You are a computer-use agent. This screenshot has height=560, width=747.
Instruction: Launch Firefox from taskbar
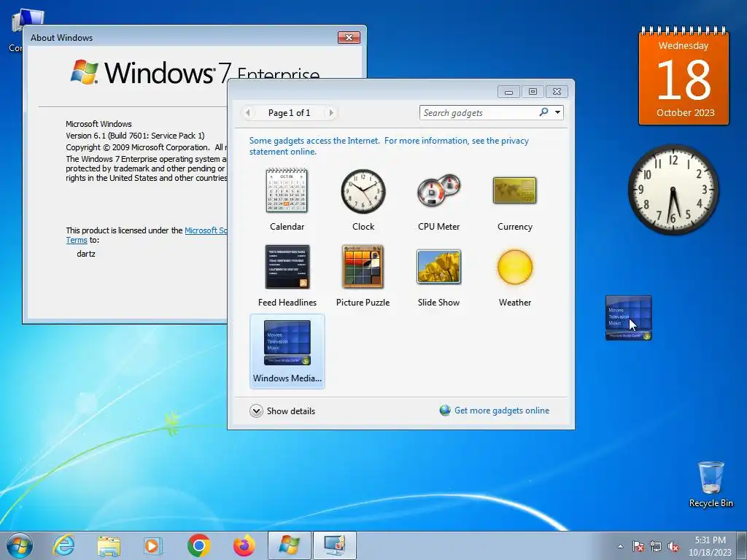pos(244,545)
